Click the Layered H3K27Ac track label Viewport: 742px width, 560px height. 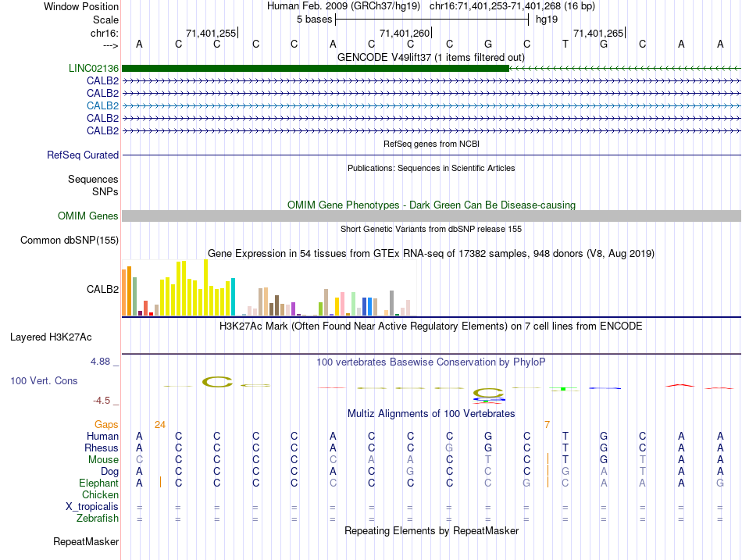tap(51, 337)
